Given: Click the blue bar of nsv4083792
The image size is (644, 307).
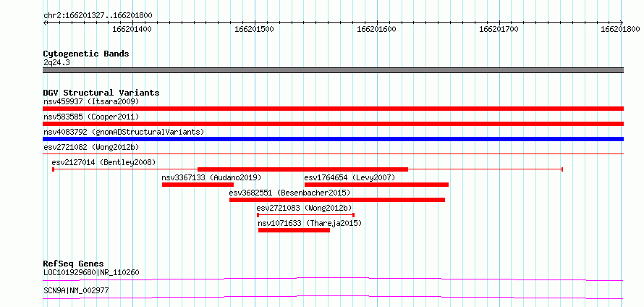Looking at the screenshot, I should 333,139.
